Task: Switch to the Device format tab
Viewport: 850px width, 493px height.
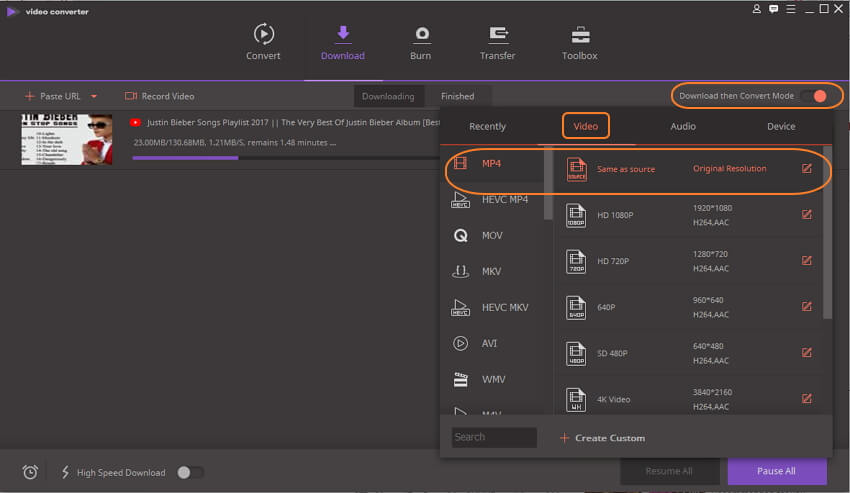Action: [781, 126]
